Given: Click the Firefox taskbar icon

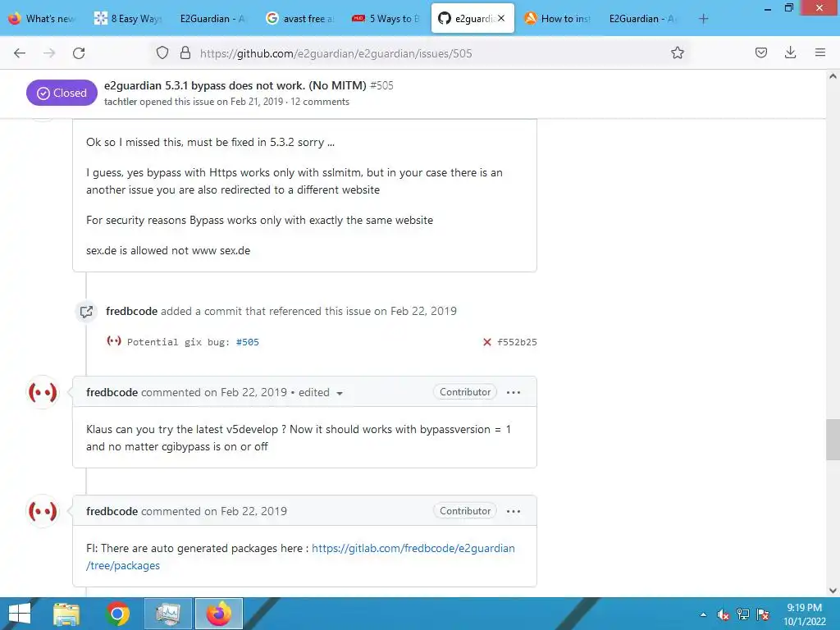Looking at the screenshot, I should (x=218, y=614).
